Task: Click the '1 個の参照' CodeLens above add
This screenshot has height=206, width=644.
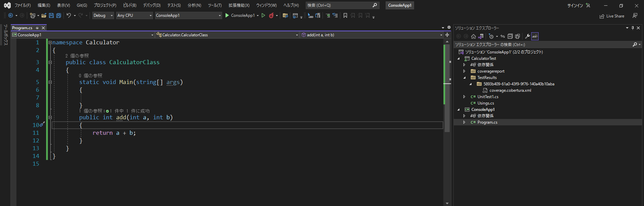Action: pyautogui.click(x=91, y=111)
